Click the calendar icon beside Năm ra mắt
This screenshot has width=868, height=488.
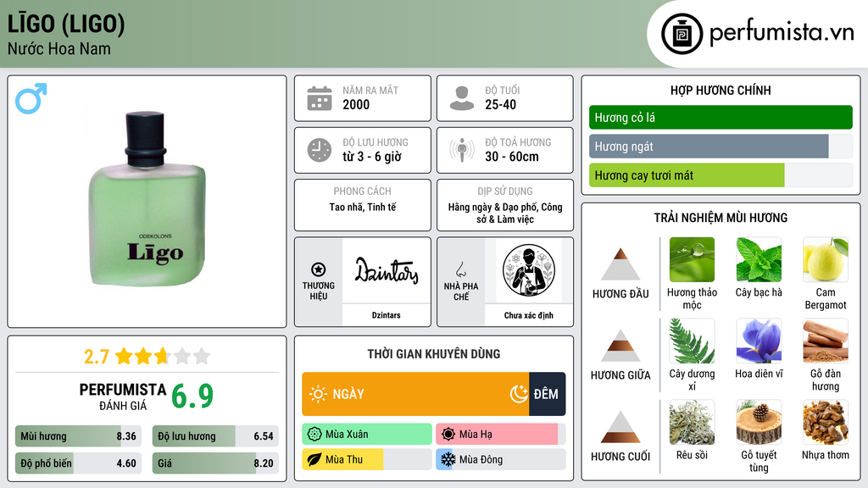(x=320, y=98)
